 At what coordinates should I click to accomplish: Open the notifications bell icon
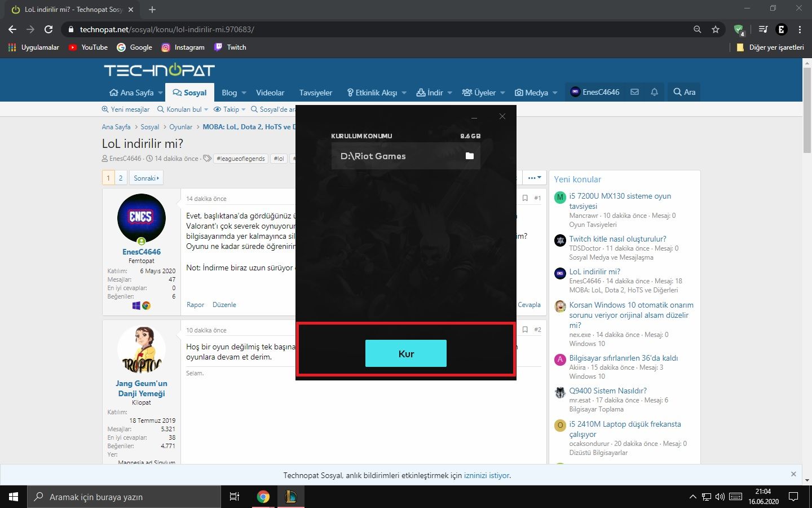(654, 92)
